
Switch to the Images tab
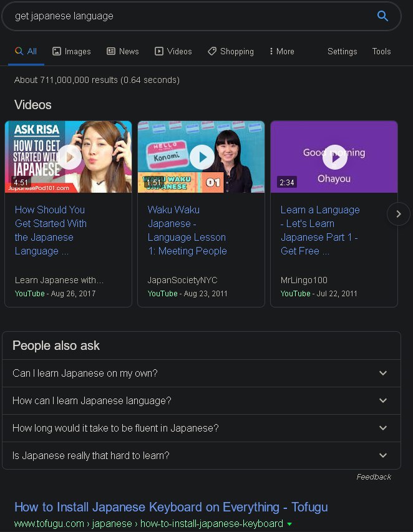72,51
